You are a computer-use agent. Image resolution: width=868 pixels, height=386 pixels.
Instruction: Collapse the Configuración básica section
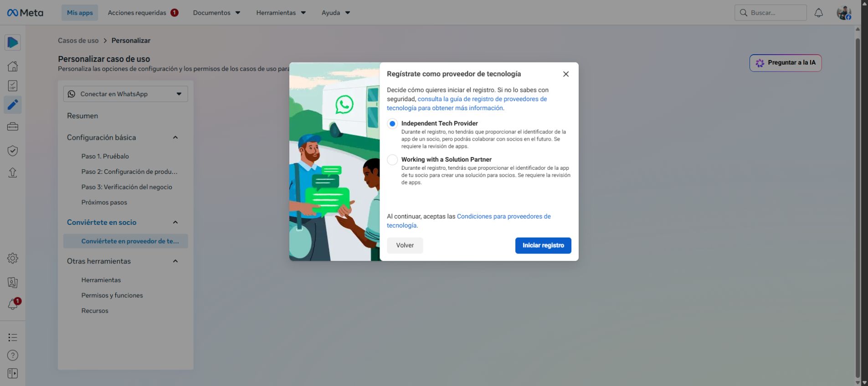175,137
